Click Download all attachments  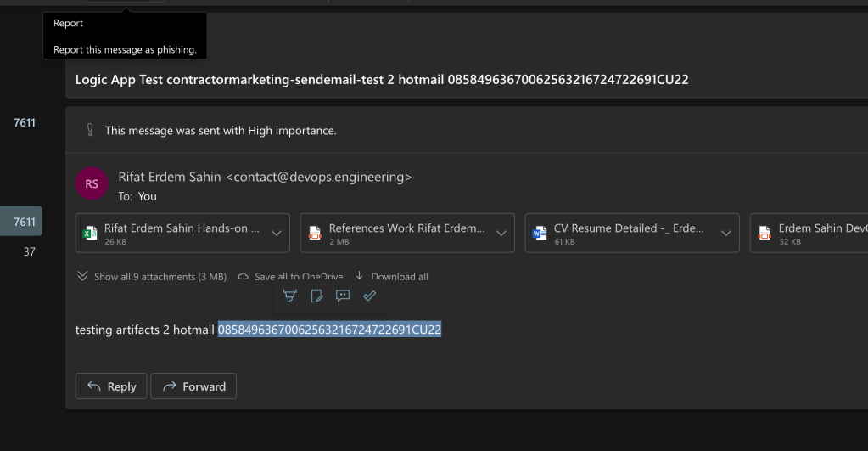[x=391, y=277]
